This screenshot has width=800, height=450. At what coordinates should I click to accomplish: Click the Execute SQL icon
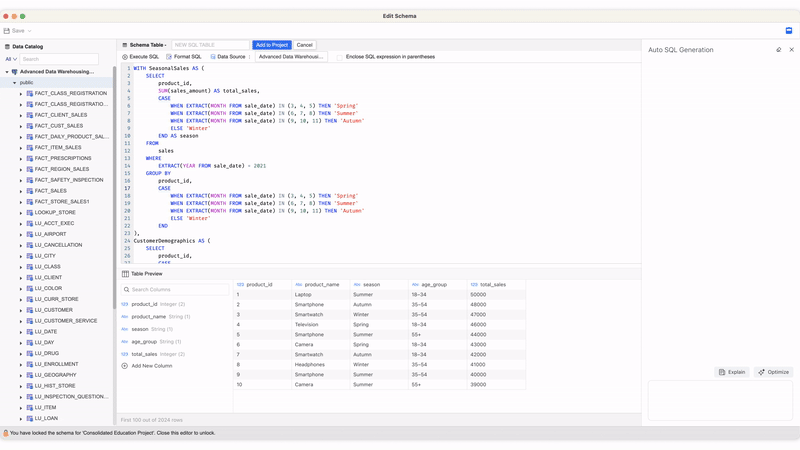[125, 57]
